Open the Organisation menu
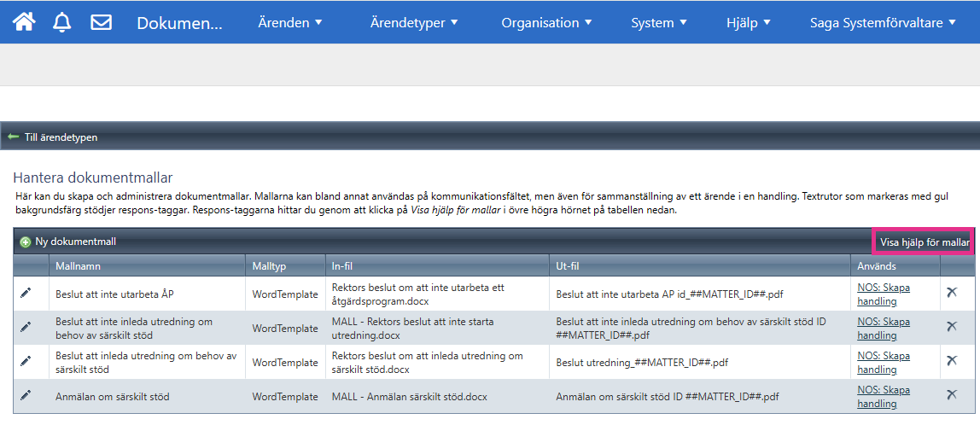The image size is (980, 425). [546, 23]
